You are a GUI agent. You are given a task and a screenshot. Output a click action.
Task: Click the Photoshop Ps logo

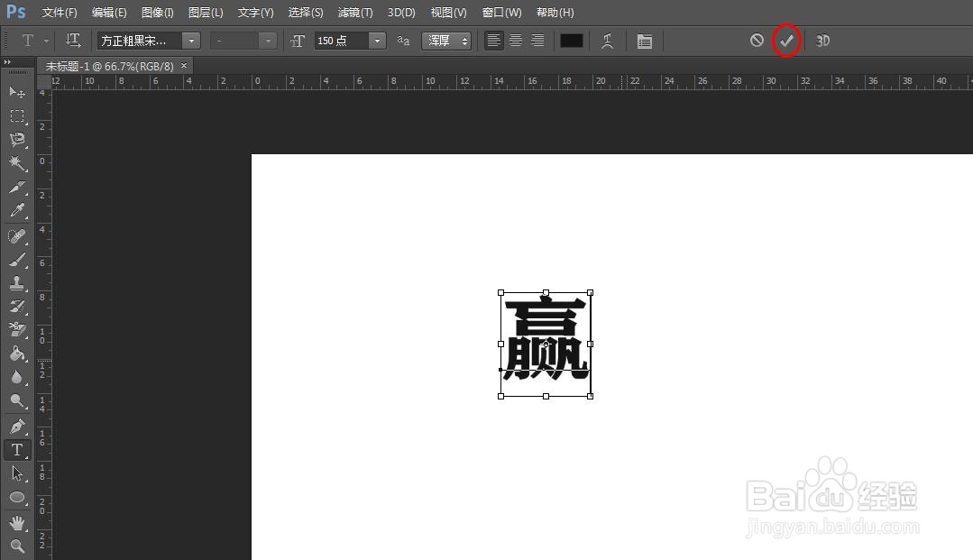click(x=17, y=12)
